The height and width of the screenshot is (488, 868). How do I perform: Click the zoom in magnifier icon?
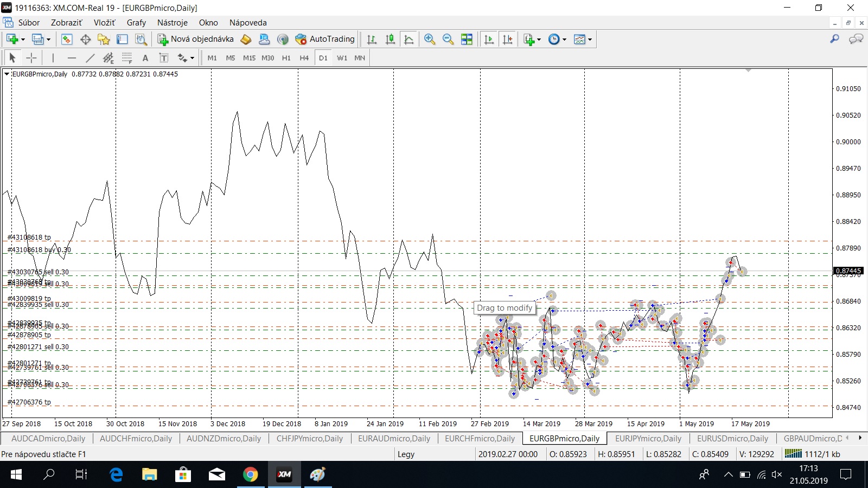[x=430, y=39]
